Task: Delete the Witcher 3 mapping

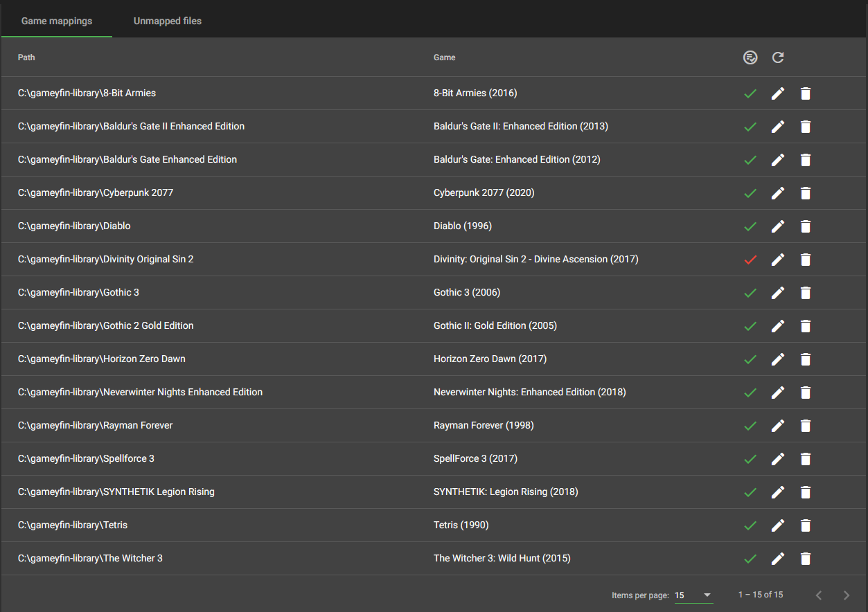Action: point(805,559)
